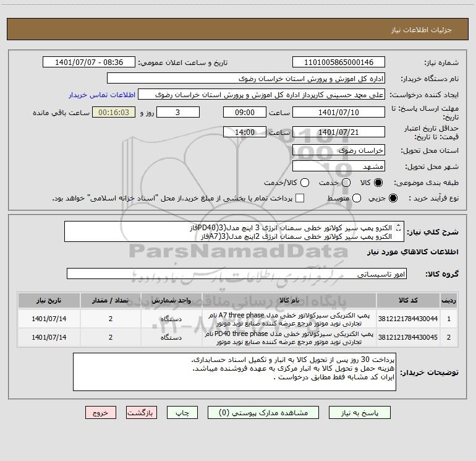Image resolution: width=476 pixels, height=461 pixels.
Task: Click the شماره نیاز number field
Action: coord(339,62)
